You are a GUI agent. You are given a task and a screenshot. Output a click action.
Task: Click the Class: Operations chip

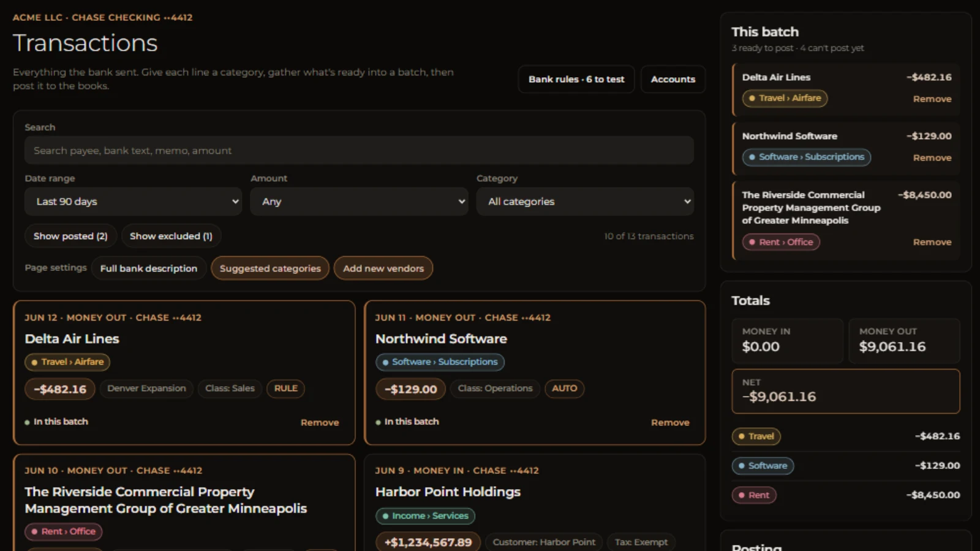[495, 389]
